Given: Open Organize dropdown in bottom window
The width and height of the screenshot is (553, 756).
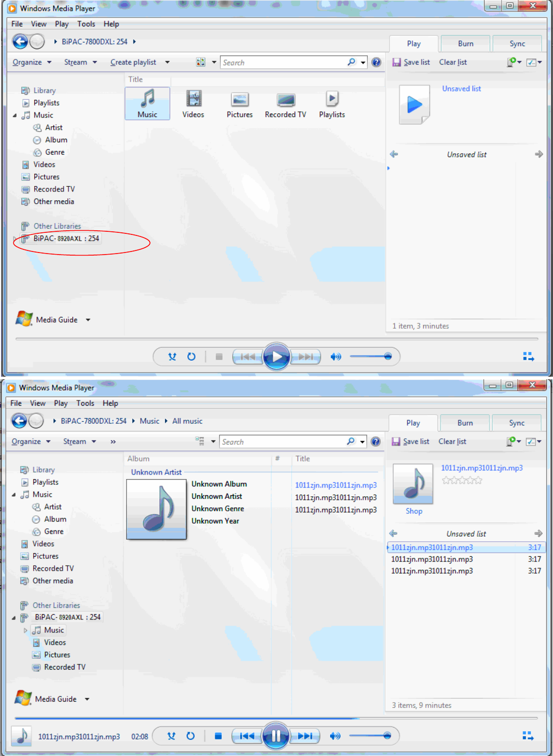Looking at the screenshot, I should click(x=31, y=441).
